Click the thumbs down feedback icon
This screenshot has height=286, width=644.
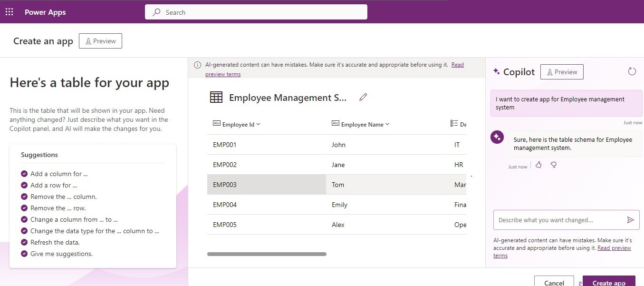coord(554,165)
